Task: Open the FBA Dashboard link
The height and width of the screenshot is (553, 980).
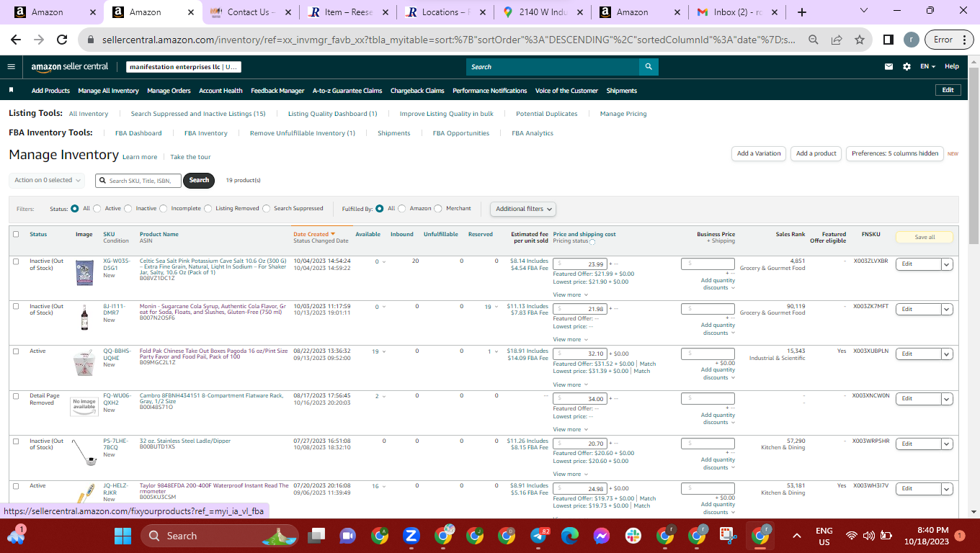Action: [x=138, y=133]
